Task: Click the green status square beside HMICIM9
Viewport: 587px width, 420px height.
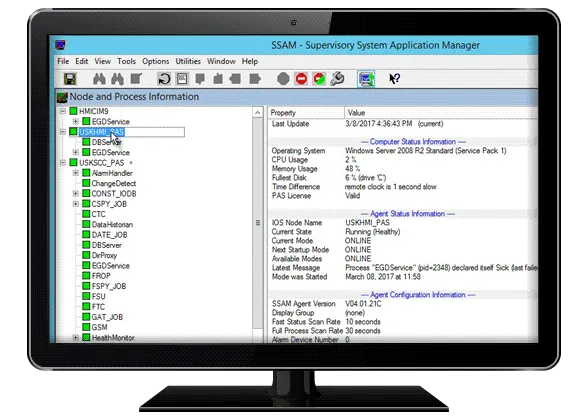Action: point(73,111)
